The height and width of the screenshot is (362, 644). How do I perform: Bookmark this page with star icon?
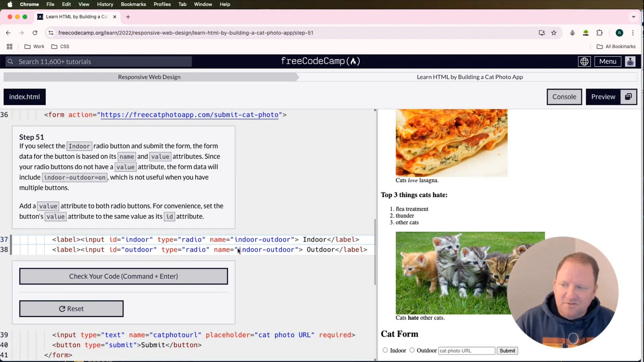coord(554,33)
